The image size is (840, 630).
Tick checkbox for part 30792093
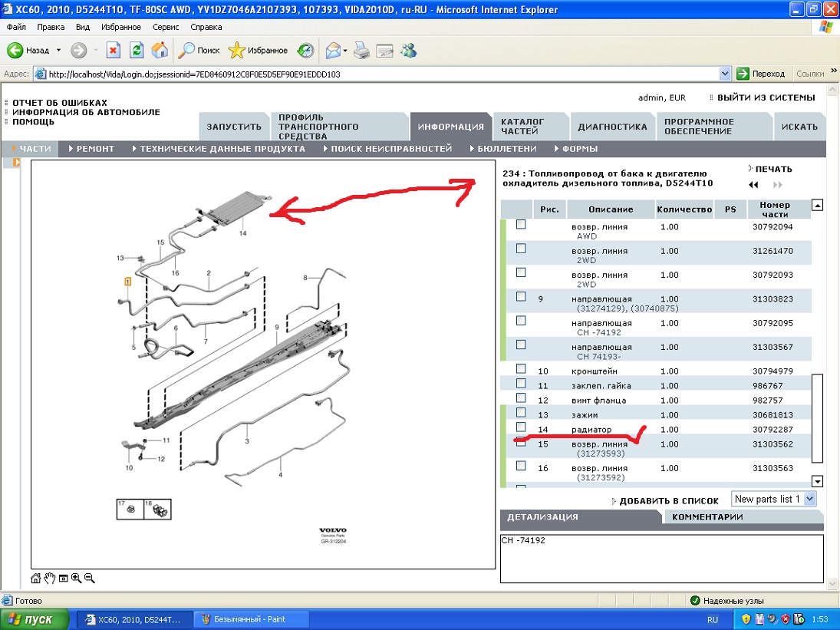point(521,272)
